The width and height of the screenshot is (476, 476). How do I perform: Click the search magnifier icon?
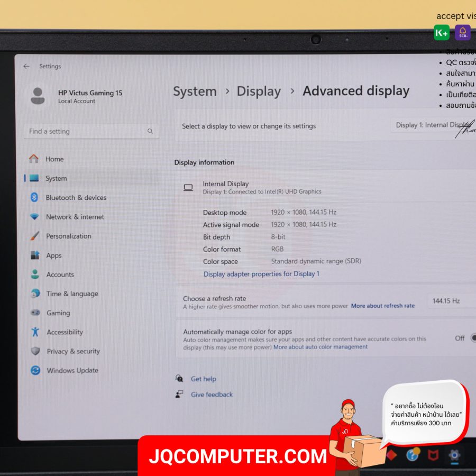[150, 131]
